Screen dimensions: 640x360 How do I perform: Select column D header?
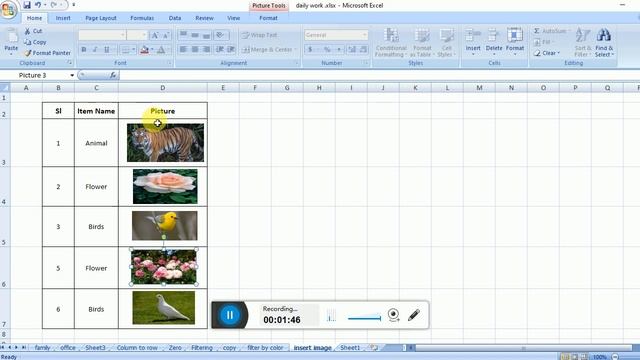coord(162,88)
